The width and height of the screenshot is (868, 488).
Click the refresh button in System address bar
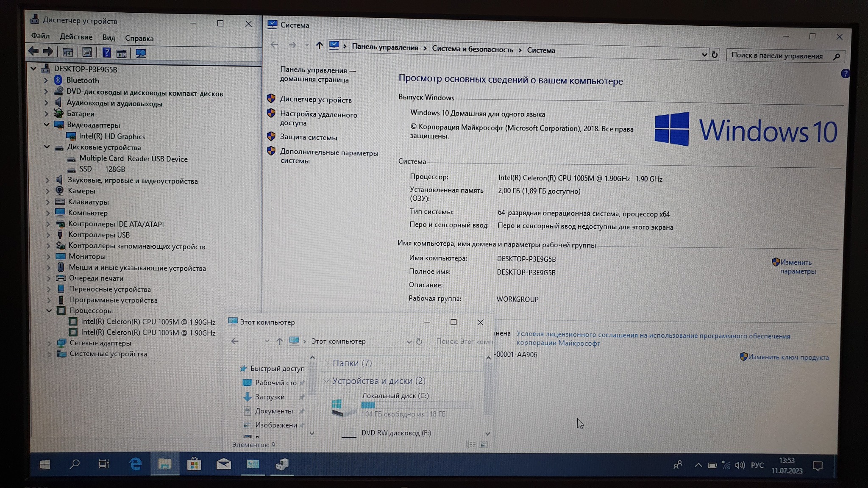tap(715, 55)
